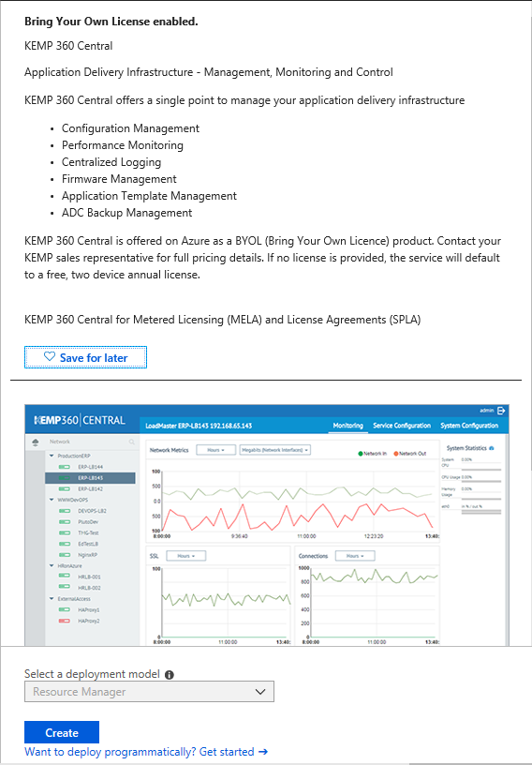This screenshot has height=765, width=532.
Task: Click 'LoadMaster ERP-LB143 192.168.65.143' header text
Action: 199,426
